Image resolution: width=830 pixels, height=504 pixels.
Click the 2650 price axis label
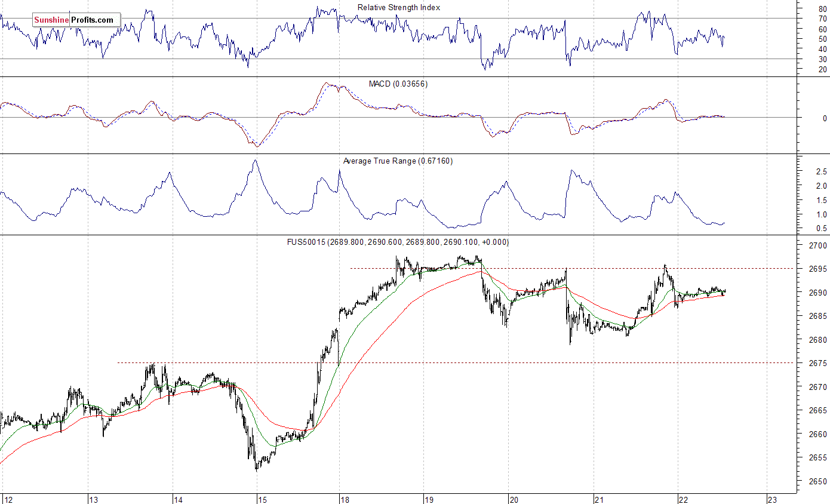[819, 481]
